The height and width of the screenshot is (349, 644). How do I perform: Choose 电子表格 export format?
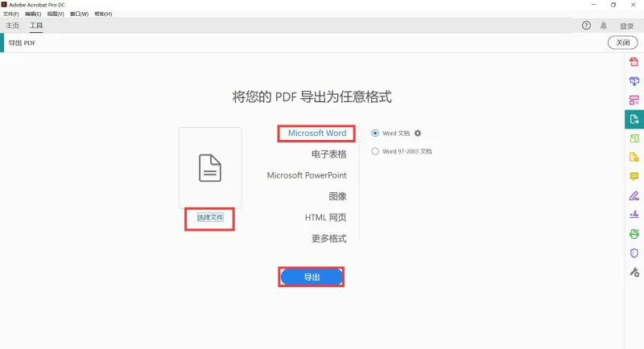[x=329, y=154]
